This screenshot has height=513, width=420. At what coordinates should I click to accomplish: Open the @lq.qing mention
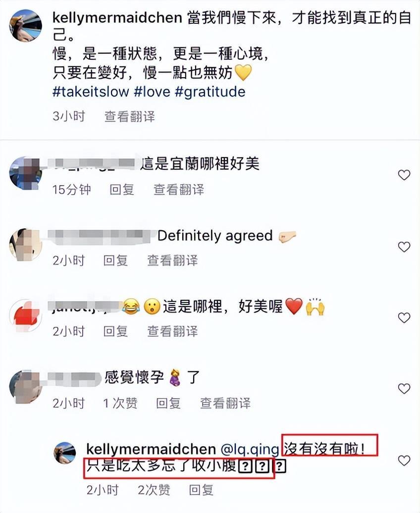pos(250,450)
